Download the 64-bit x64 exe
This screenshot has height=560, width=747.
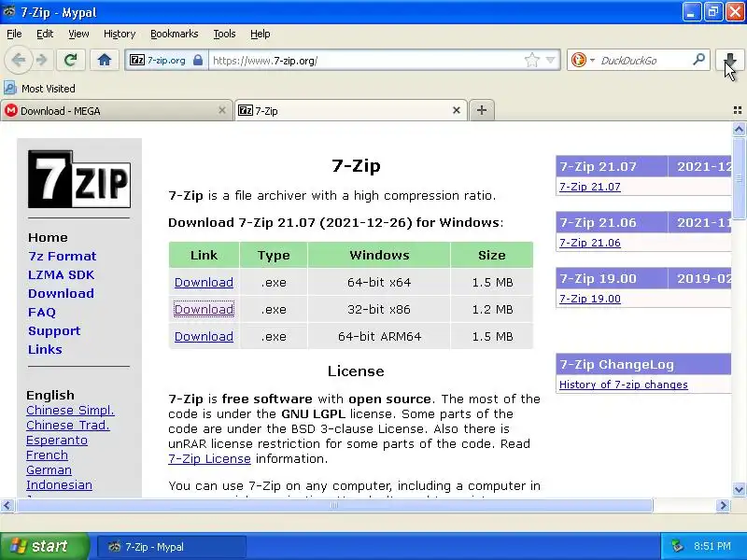(x=204, y=283)
